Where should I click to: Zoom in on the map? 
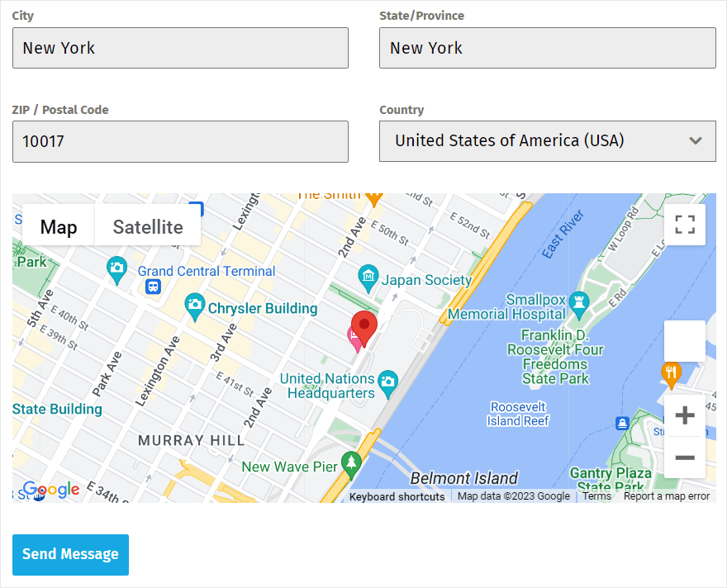pos(685,415)
